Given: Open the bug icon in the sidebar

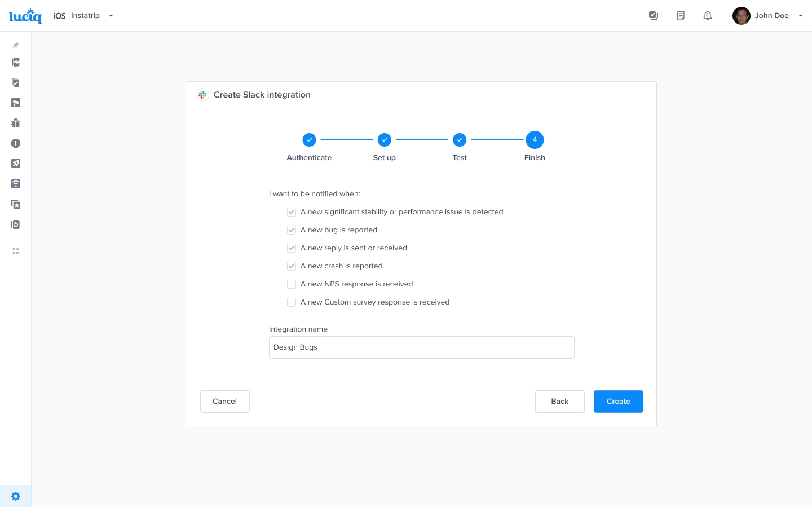Looking at the screenshot, I should [16, 123].
